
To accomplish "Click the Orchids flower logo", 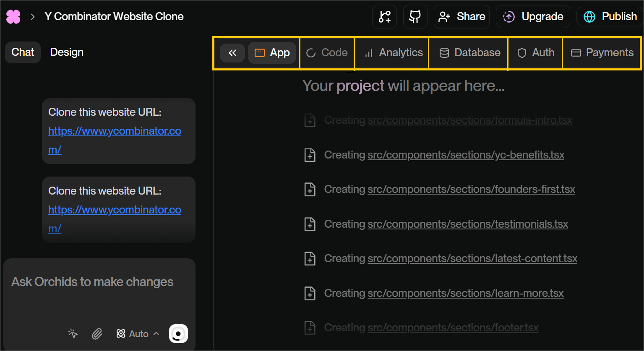I will (x=13, y=17).
